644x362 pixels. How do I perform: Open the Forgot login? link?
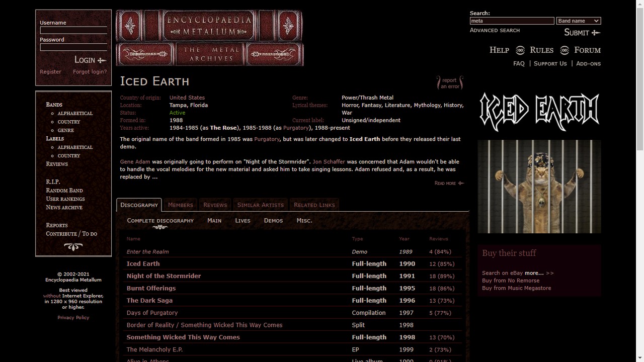[90, 72]
